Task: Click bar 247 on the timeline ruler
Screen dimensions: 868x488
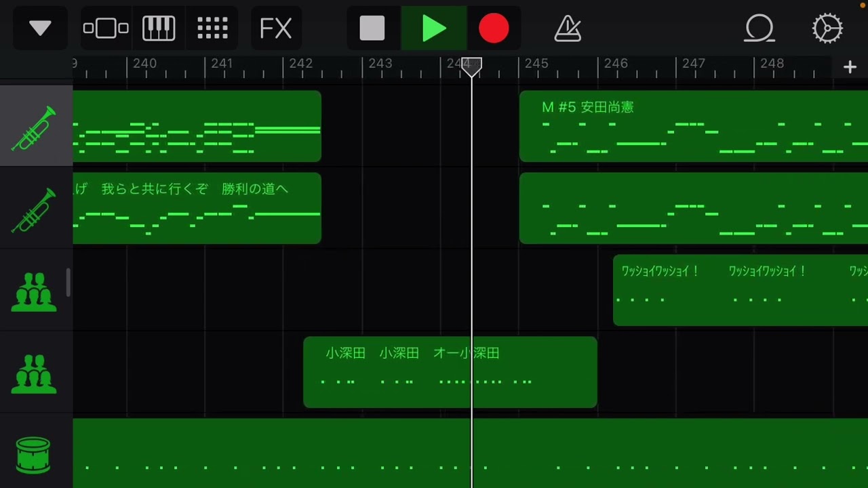Action: (x=694, y=64)
